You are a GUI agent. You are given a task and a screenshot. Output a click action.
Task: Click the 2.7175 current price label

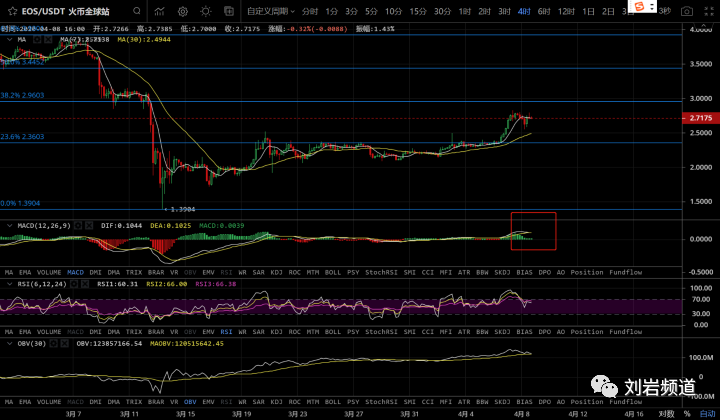point(701,118)
